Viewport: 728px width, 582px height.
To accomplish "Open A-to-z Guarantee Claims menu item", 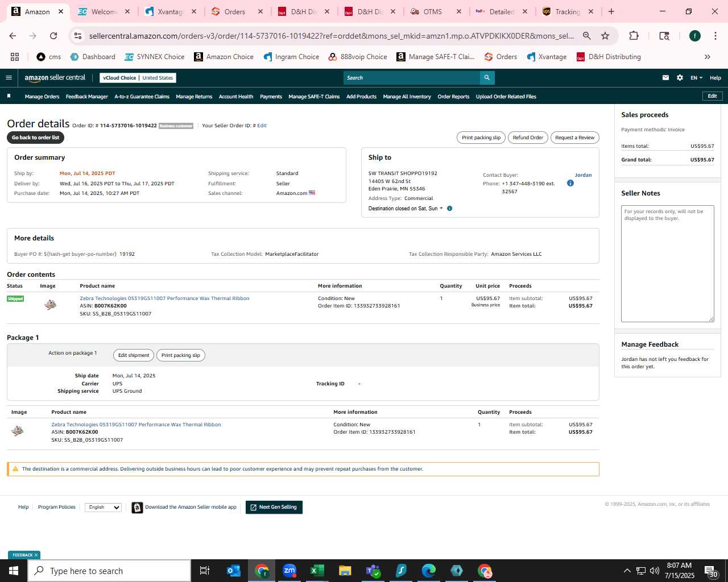I will coord(142,97).
